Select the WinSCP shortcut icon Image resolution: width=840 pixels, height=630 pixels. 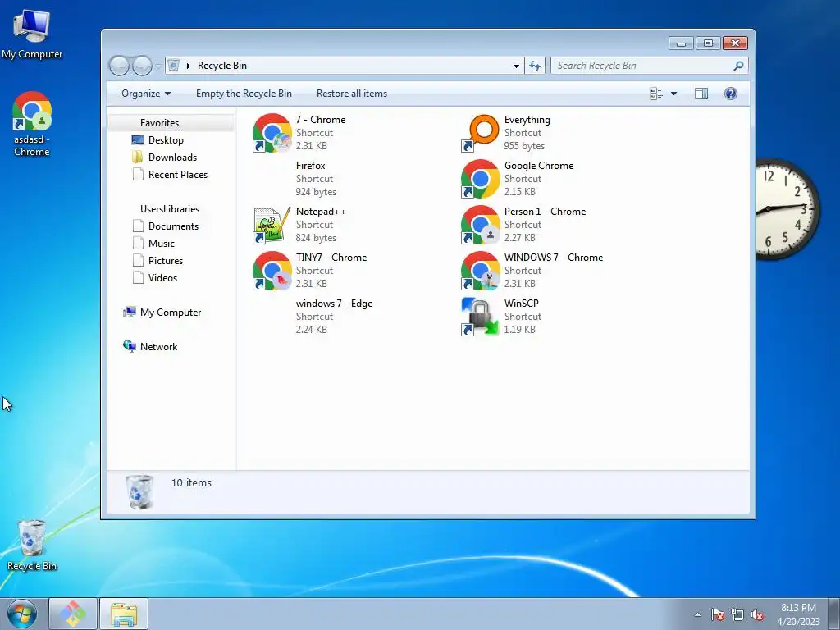[x=481, y=317]
